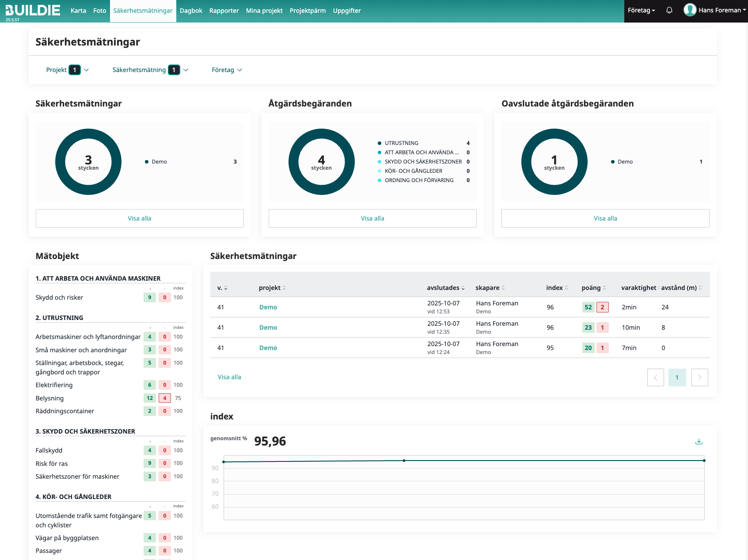Click the BUILDIE logo
The height and width of the screenshot is (560, 748).
33,11
